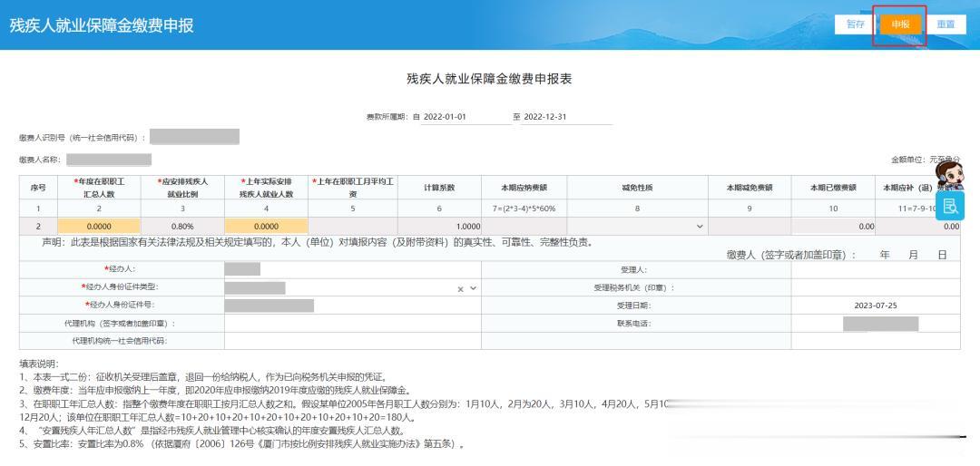Click the 受理人 field

(x=876, y=270)
